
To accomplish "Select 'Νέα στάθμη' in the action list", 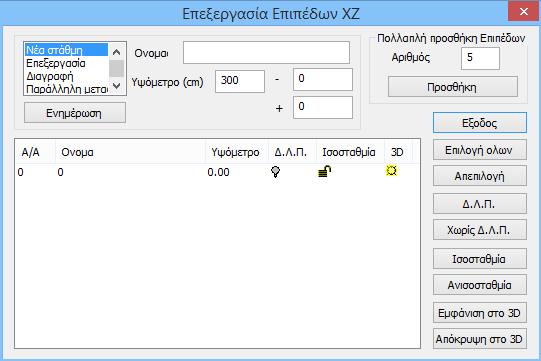I will pyautogui.click(x=66, y=50).
